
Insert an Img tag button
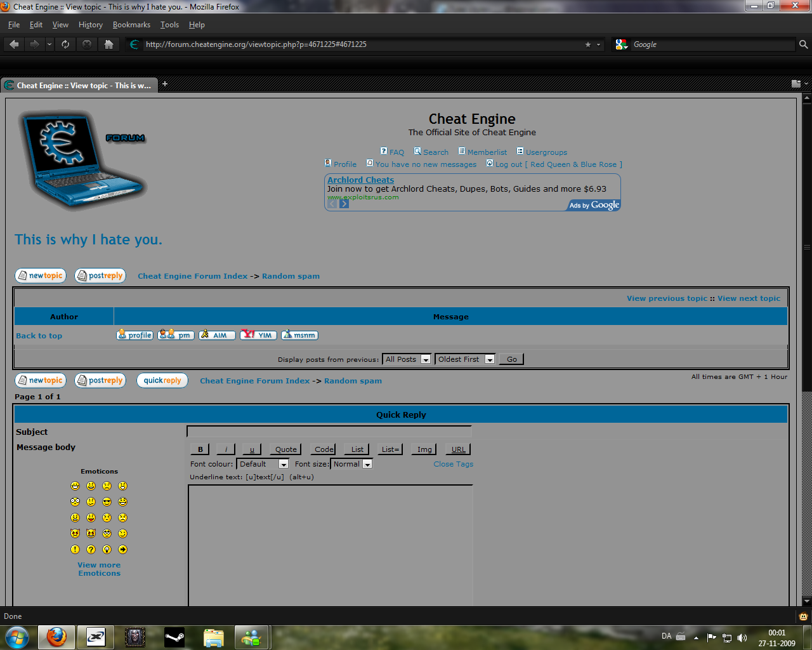click(424, 449)
